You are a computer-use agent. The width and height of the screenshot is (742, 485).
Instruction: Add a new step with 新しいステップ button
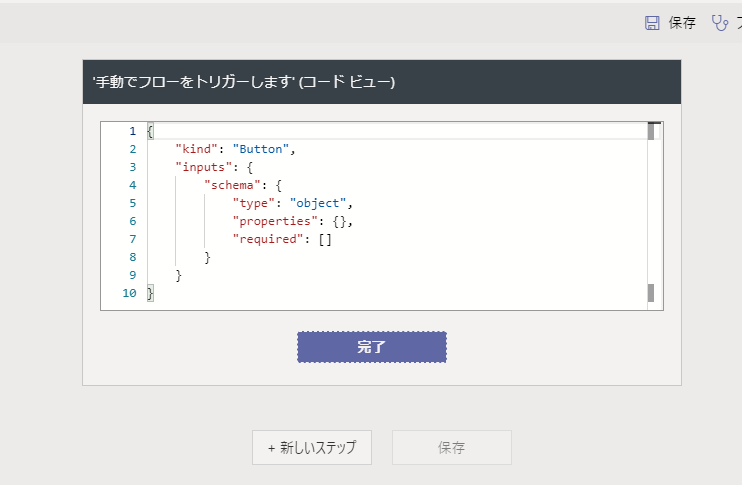pyautogui.click(x=312, y=447)
